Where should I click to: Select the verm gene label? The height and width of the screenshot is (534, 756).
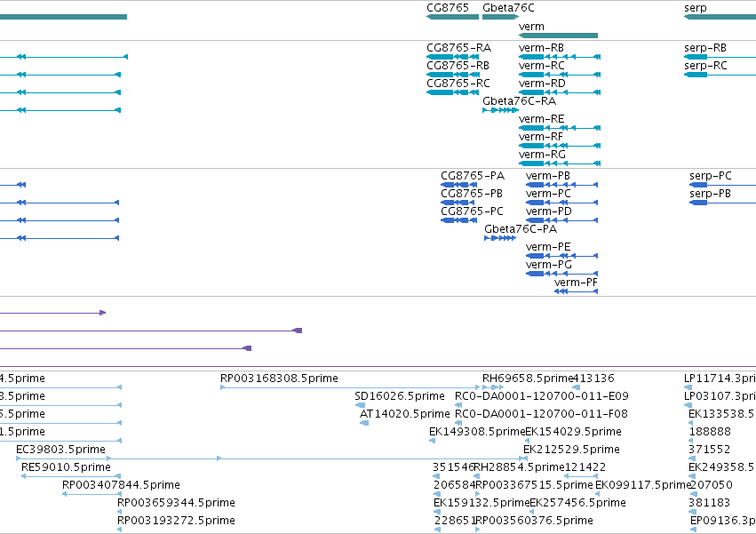click(531, 27)
